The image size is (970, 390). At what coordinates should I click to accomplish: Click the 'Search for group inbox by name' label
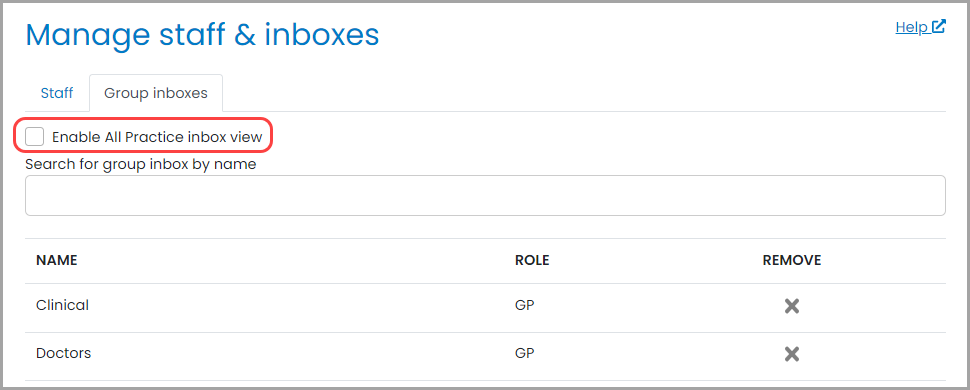pos(140,165)
